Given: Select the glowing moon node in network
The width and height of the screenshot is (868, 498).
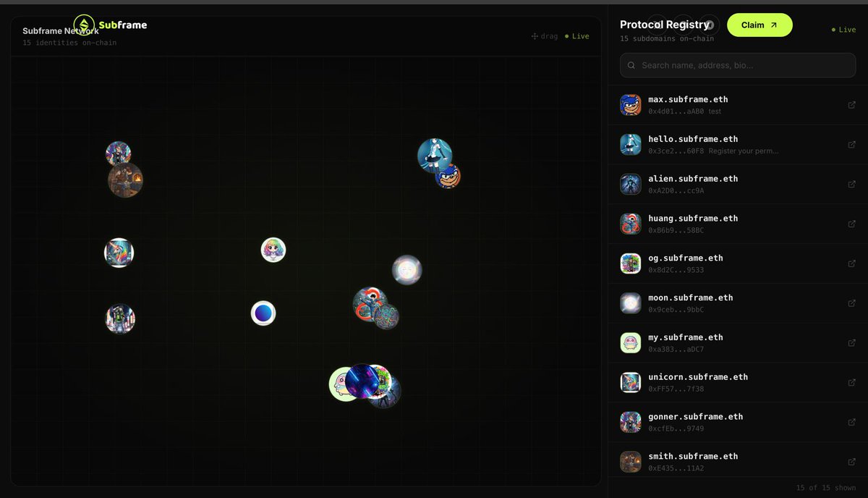Looking at the screenshot, I should (x=407, y=270).
